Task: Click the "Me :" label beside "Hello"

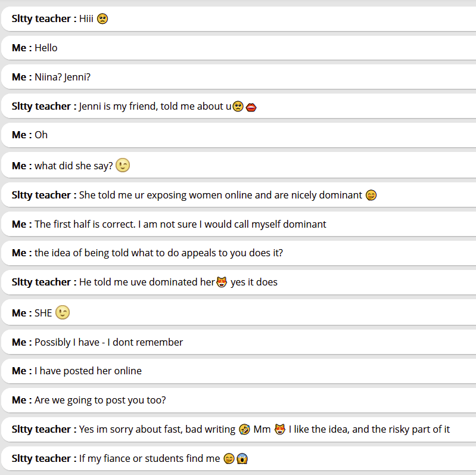Action: pyautogui.click(x=22, y=48)
